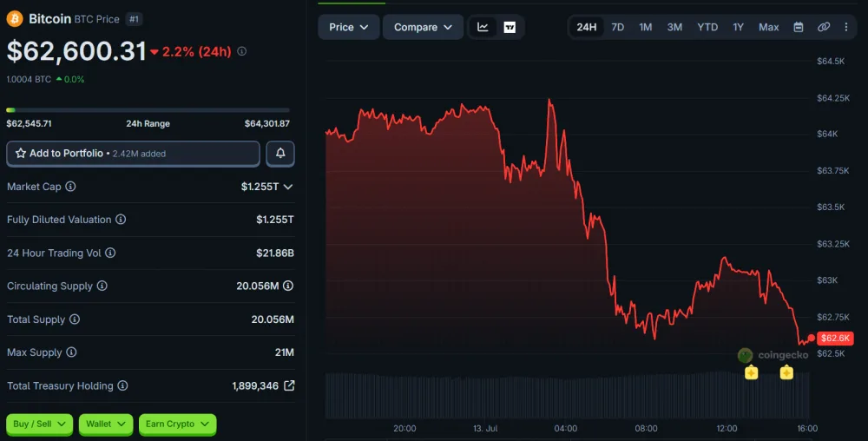The width and height of the screenshot is (868, 441).
Task: Click the Bitcoin logo icon
Action: pos(15,19)
